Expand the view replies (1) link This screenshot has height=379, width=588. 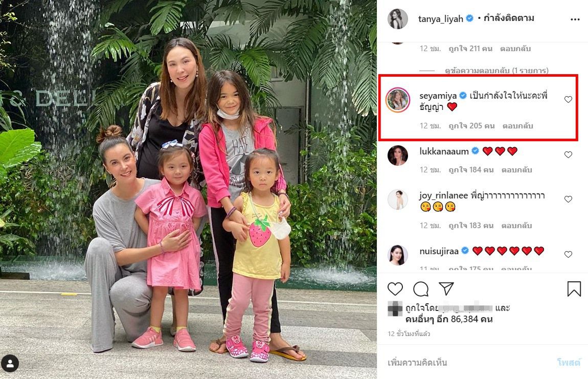coord(496,71)
